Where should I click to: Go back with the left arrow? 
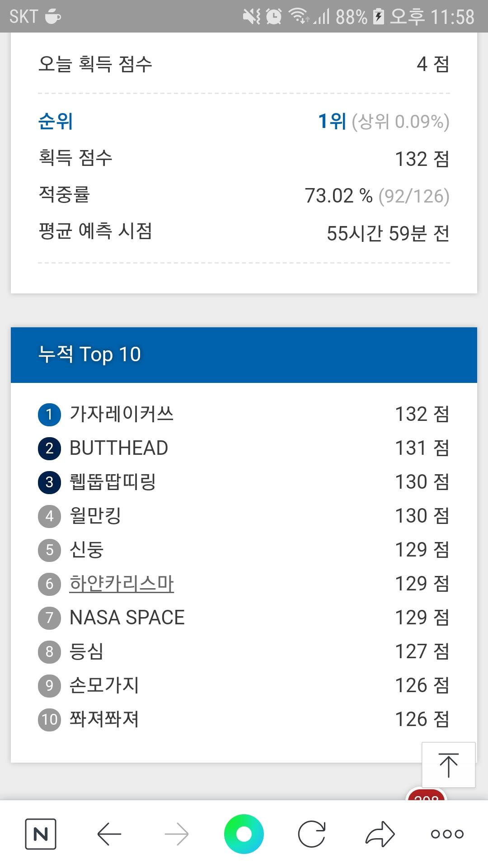coord(109,834)
